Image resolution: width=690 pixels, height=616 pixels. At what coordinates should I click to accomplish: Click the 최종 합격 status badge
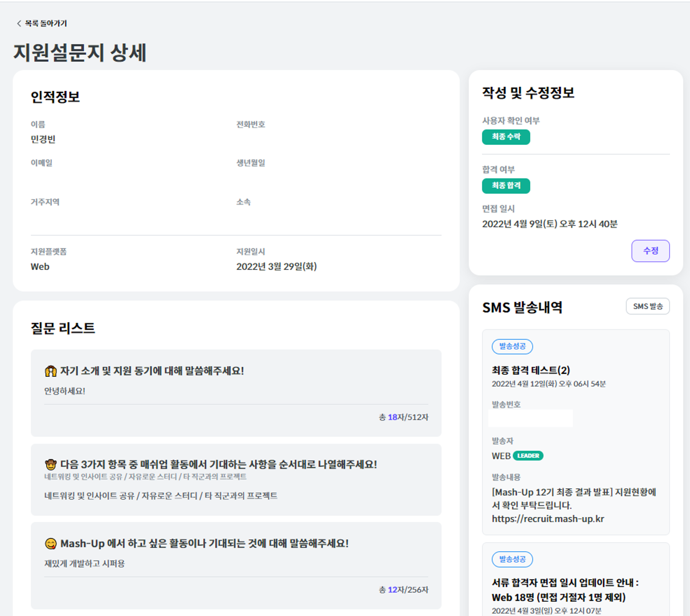coord(505,186)
